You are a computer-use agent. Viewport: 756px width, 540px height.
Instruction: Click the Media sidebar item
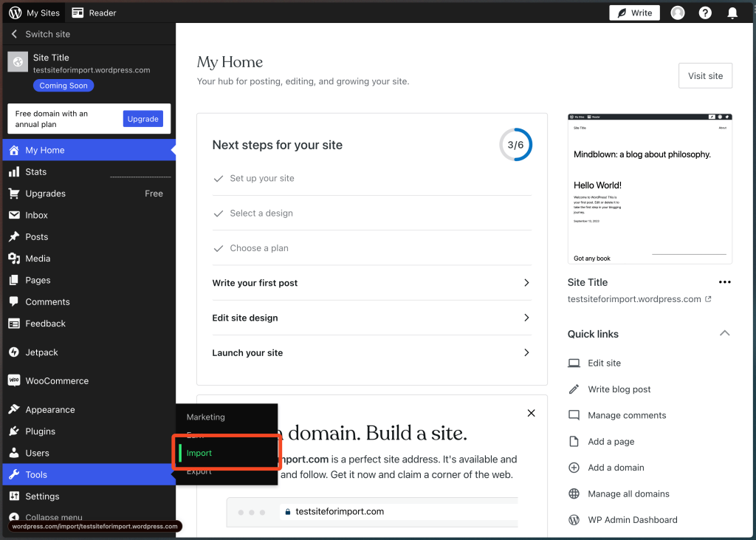[x=38, y=259]
